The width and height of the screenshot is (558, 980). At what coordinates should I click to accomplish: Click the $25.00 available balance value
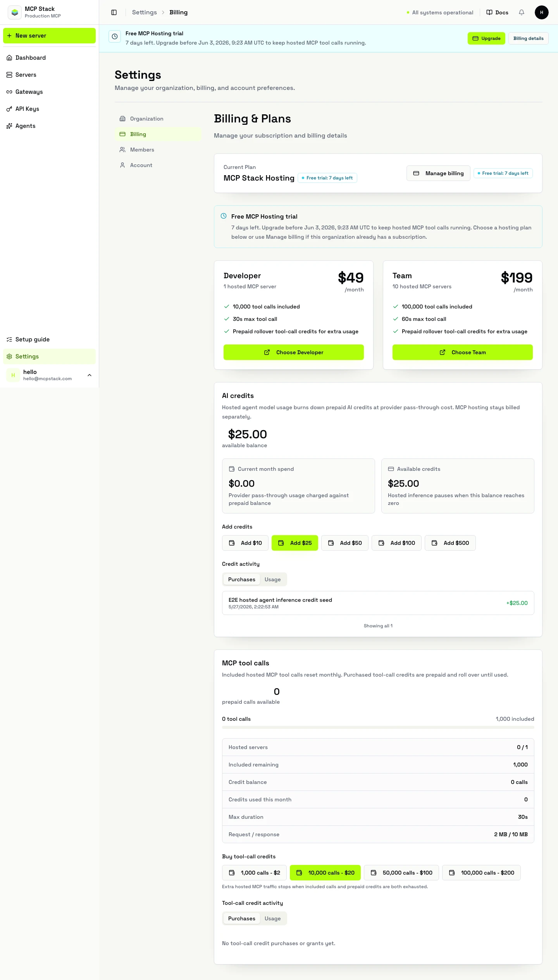pos(248,434)
